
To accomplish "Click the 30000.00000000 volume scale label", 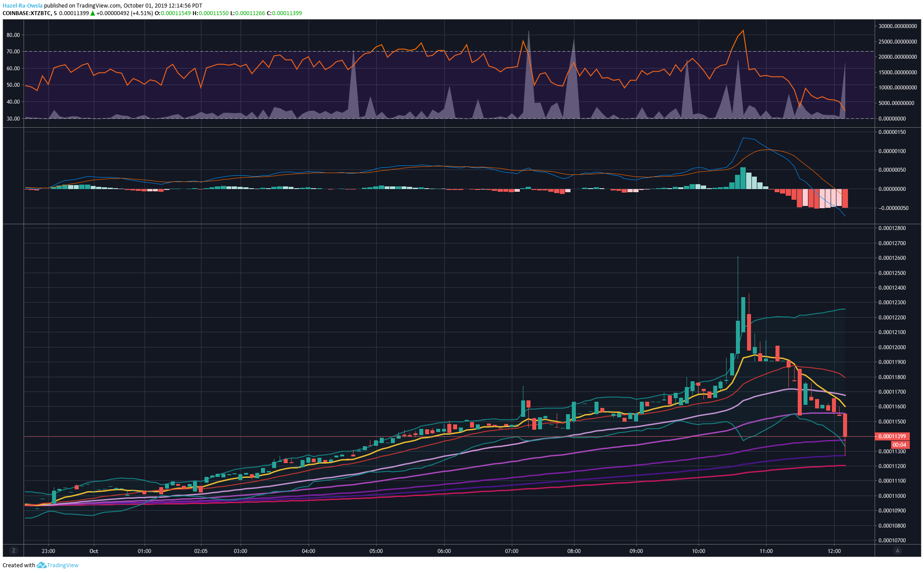I will (x=898, y=26).
